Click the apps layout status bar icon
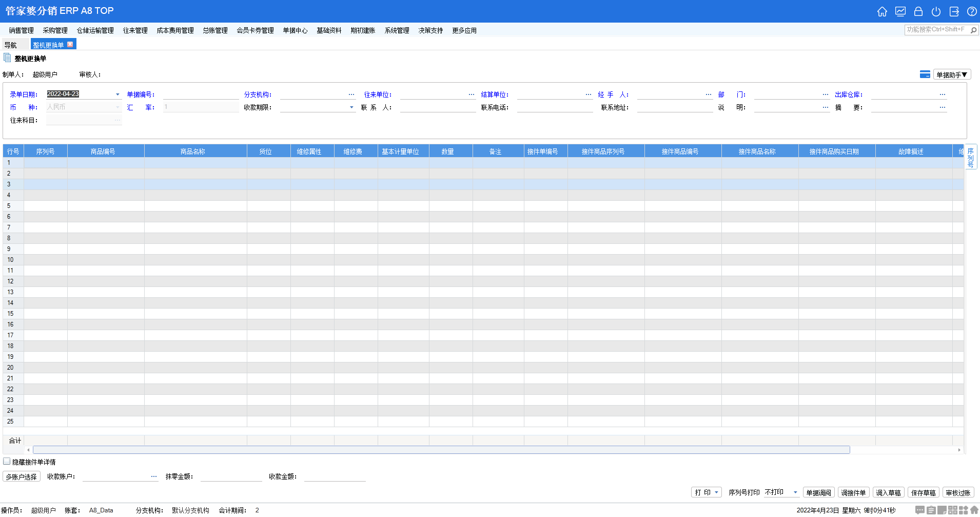The width and height of the screenshot is (980, 517). coord(964,510)
